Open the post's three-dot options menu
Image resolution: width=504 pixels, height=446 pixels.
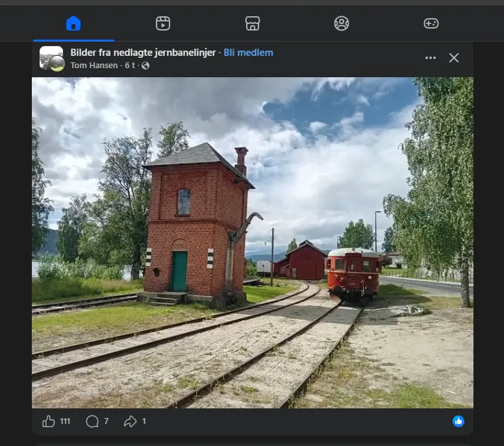coord(431,58)
